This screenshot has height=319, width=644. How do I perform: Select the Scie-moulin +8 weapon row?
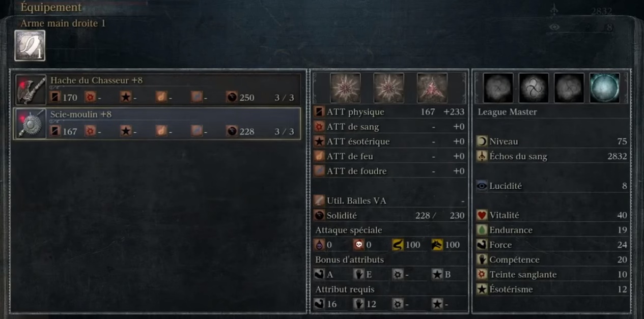point(157,124)
